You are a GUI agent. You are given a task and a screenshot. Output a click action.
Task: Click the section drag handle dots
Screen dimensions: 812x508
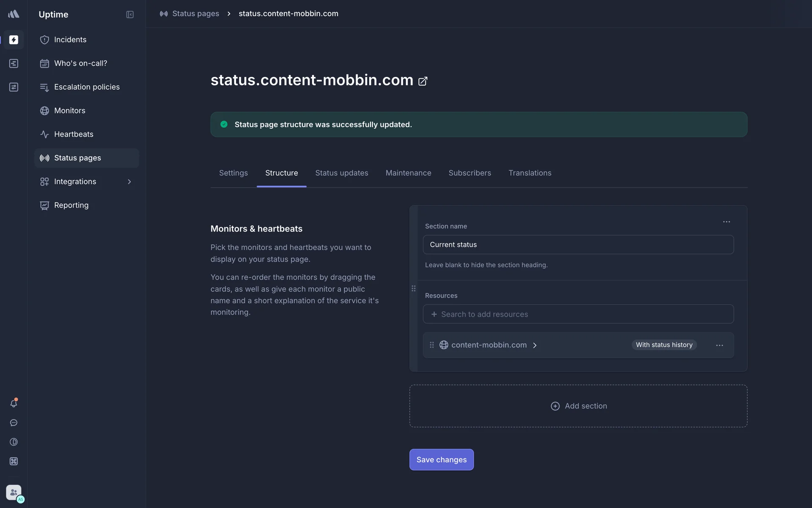pos(414,289)
